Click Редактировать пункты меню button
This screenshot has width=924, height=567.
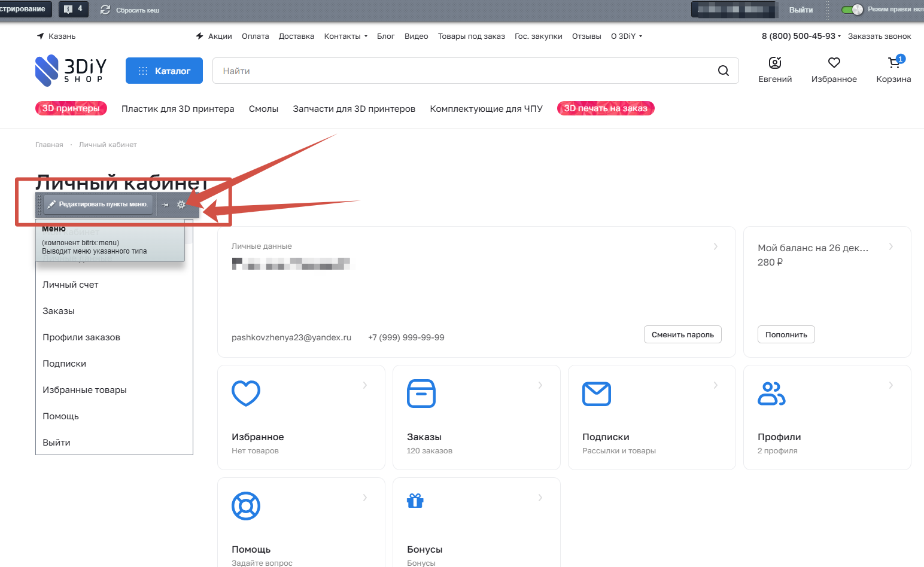[x=98, y=205]
